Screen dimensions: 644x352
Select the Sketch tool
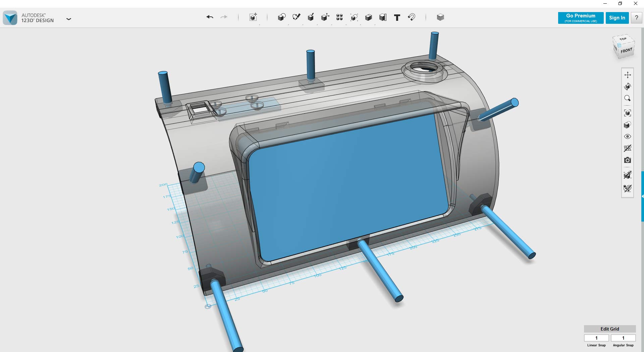[x=297, y=17]
